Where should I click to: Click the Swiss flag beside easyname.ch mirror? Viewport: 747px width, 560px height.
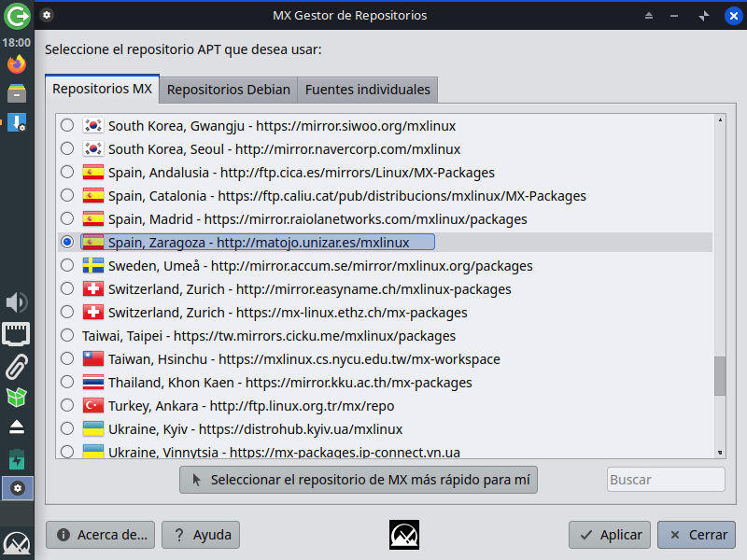tap(92, 289)
